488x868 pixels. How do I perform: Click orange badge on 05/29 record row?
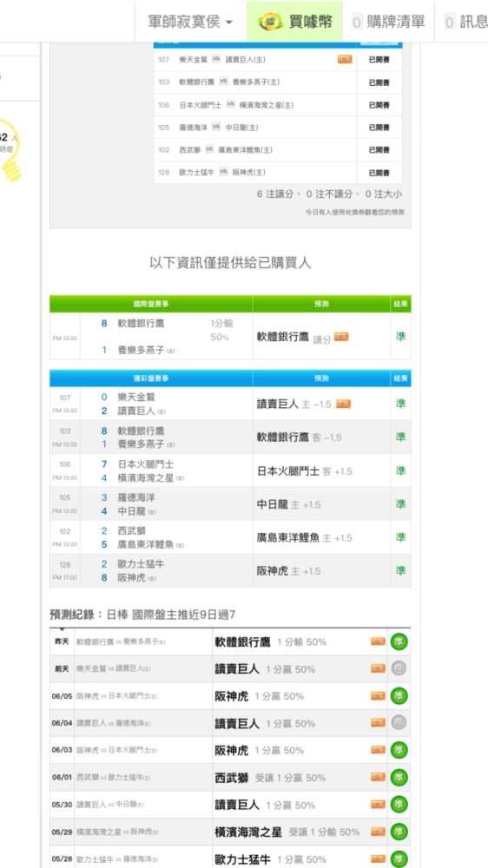pyautogui.click(x=378, y=832)
